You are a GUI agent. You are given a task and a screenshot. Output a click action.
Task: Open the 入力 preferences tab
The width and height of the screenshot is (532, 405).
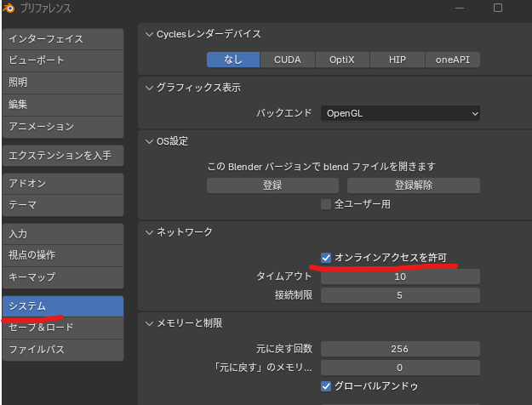coord(63,234)
